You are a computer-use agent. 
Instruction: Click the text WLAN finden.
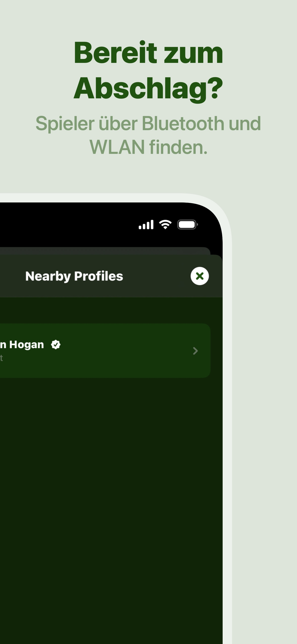point(148,147)
